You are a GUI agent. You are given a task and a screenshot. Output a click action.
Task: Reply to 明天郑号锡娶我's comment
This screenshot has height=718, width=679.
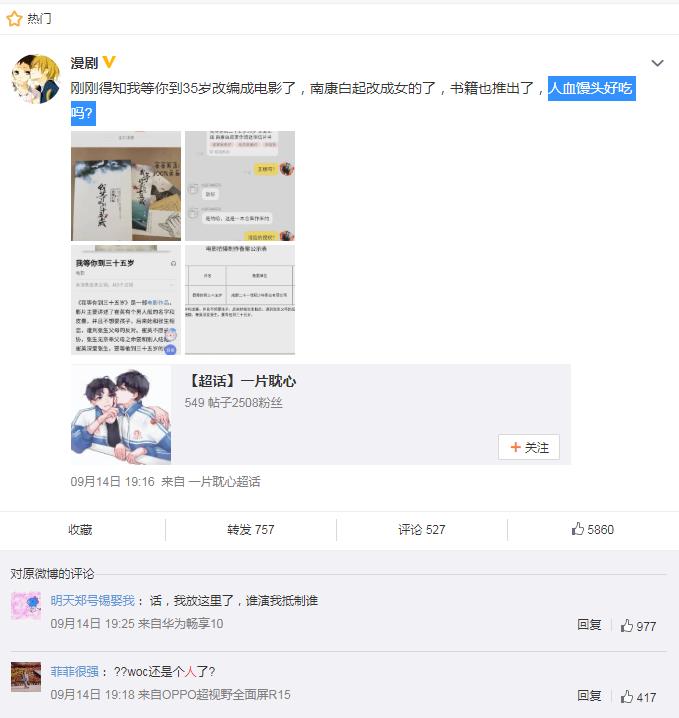pos(589,625)
